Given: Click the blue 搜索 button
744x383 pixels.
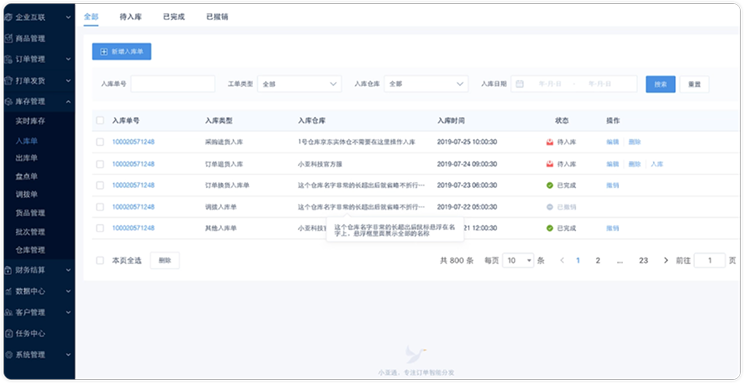Looking at the screenshot, I should [660, 84].
